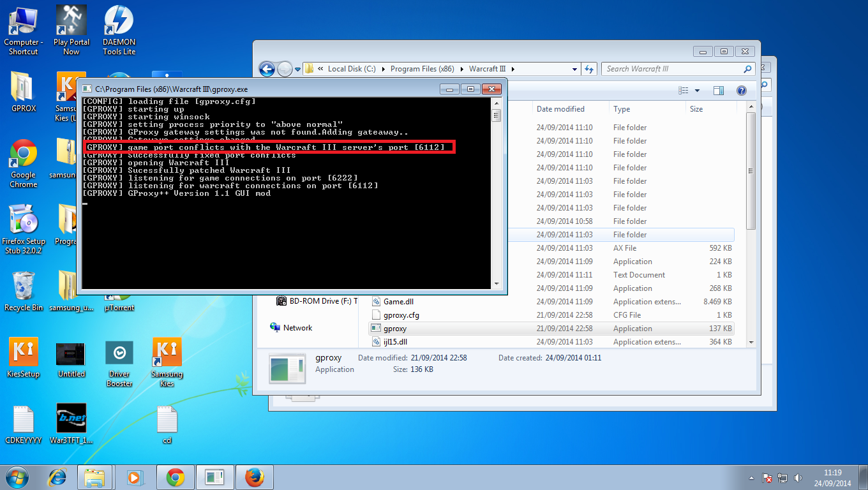868x490 pixels.
Task: Select the cd text file on desktop
Action: coord(167,424)
